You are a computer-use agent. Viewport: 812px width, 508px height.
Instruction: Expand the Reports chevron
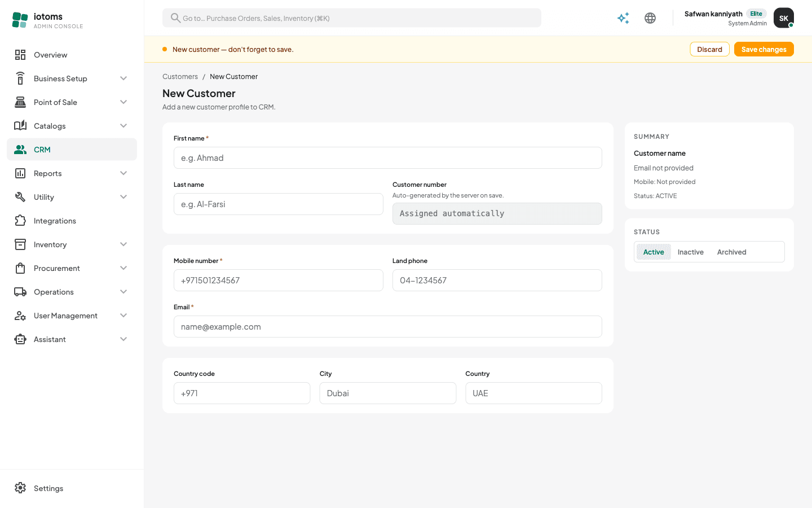coord(123,173)
